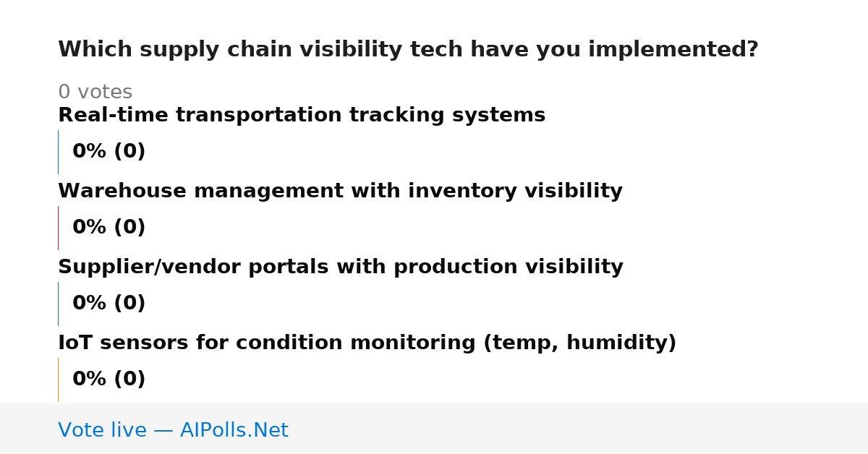868x454 pixels.
Task: Click the phrase (temp, humidity) in the last option
Action: pos(579,343)
